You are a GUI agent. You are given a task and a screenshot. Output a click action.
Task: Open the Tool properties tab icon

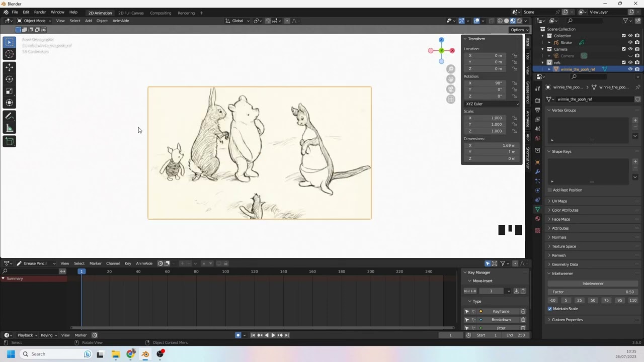(x=537, y=88)
